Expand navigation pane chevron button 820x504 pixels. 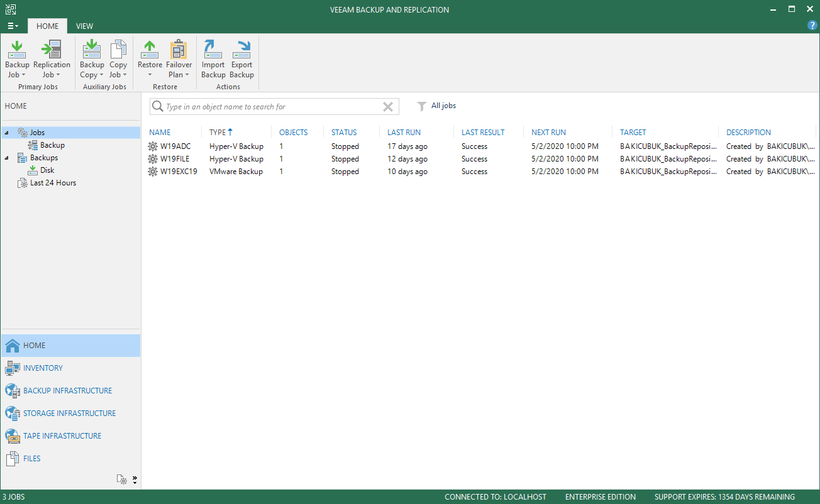[135, 480]
